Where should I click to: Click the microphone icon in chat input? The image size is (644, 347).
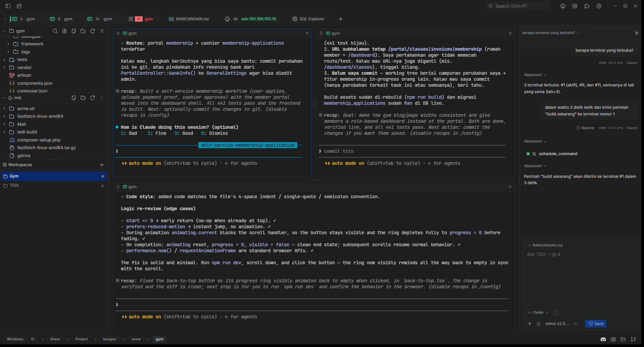pyautogui.click(x=538, y=324)
